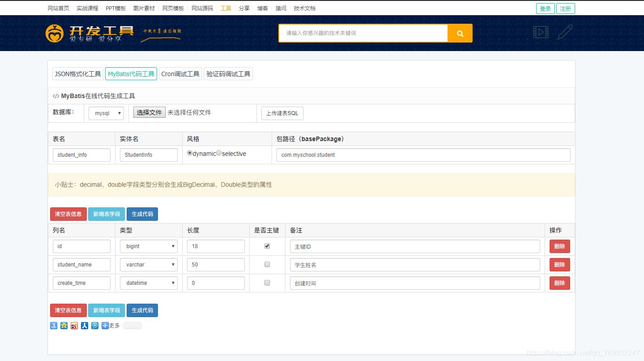Open the type dropdown for create_time row
This screenshot has height=361, width=644.
coord(149,283)
